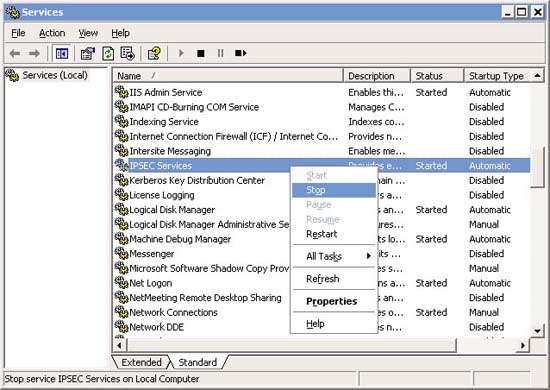
Task: Click Automatic startup type of Machine Debug Manager
Action: click(490, 239)
